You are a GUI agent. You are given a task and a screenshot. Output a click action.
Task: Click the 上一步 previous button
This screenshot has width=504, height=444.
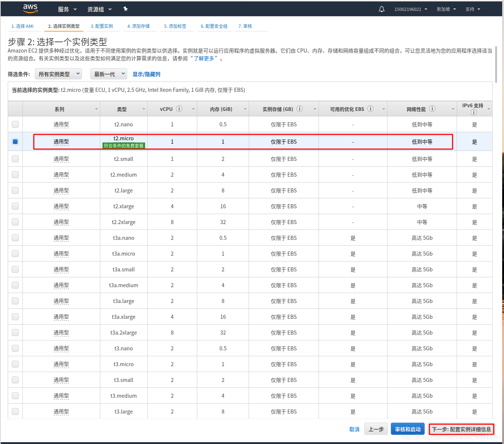point(376,429)
